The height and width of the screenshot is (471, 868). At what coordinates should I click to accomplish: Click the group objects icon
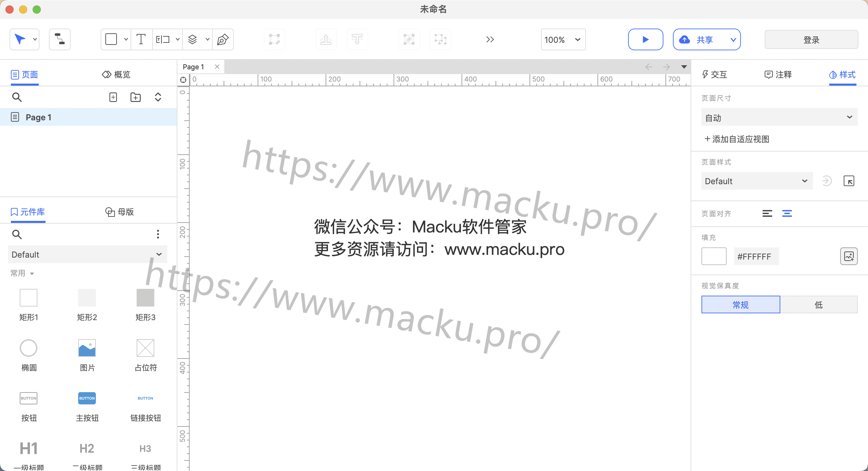409,39
